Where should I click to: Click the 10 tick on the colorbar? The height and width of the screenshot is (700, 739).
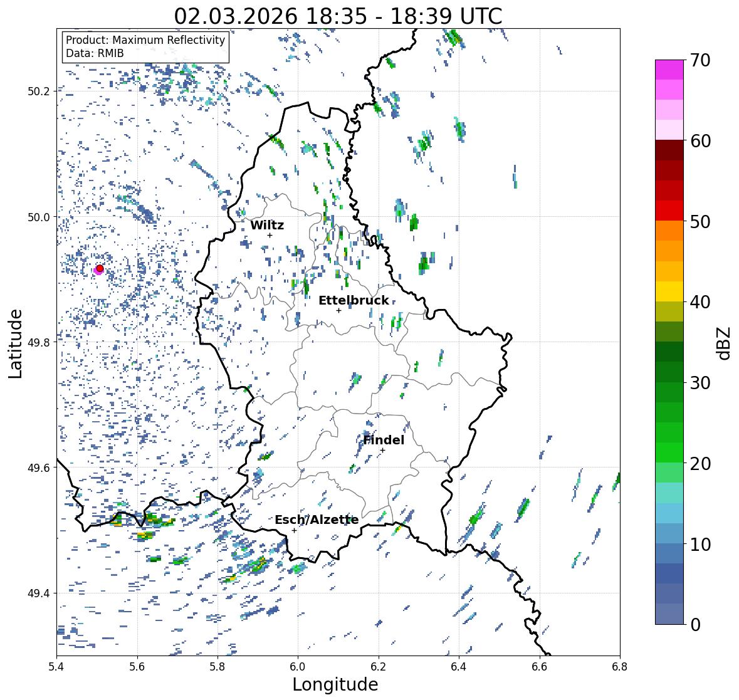point(700,544)
